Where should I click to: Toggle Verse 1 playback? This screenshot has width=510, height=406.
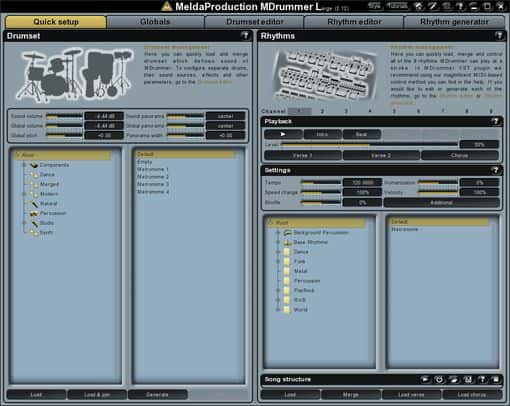tap(303, 156)
